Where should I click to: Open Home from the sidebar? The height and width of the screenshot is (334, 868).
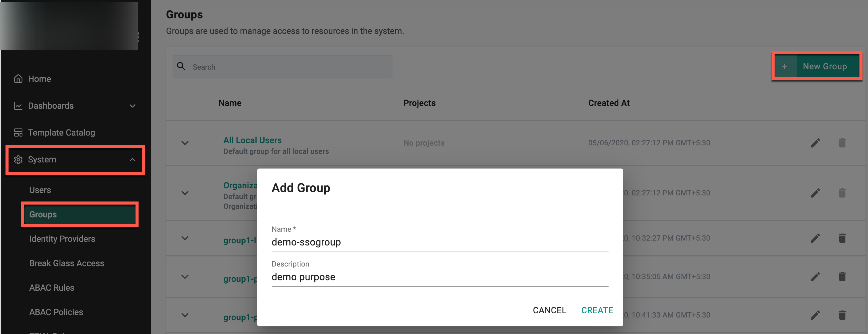pyautogui.click(x=39, y=79)
